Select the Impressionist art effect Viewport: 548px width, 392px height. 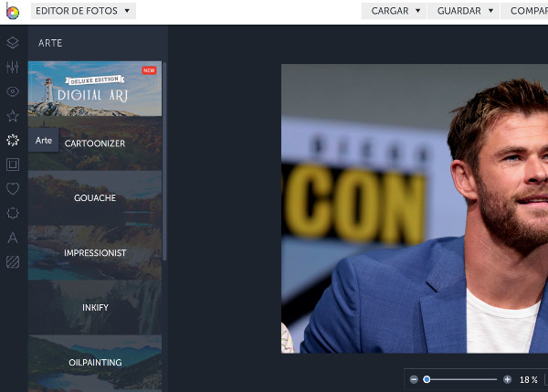(95, 252)
